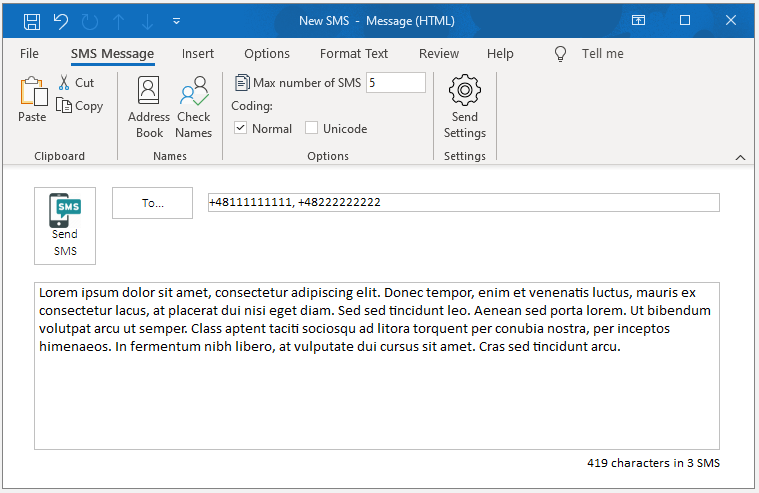Paste clipboard contents

click(x=33, y=99)
